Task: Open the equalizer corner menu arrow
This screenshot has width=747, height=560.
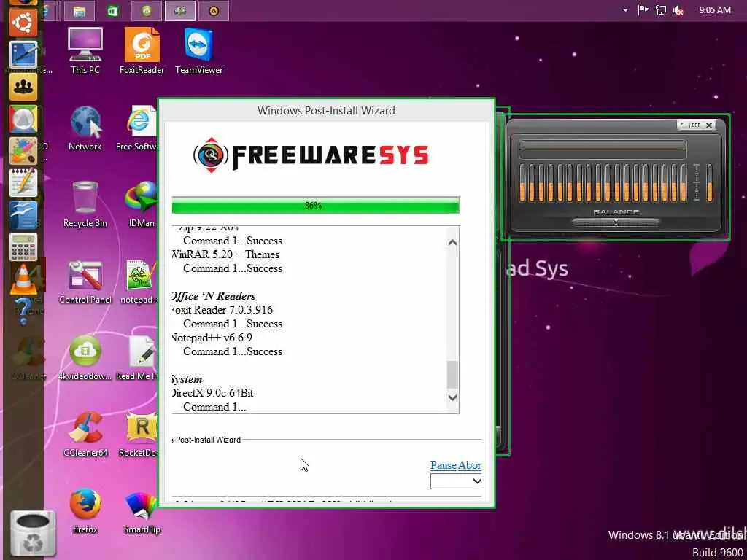Action: pos(683,125)
